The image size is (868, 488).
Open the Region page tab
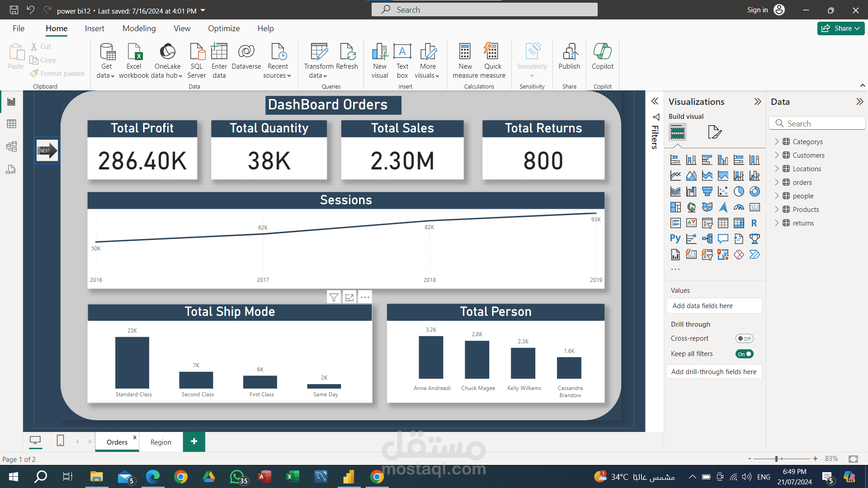(x=160, y=442)
